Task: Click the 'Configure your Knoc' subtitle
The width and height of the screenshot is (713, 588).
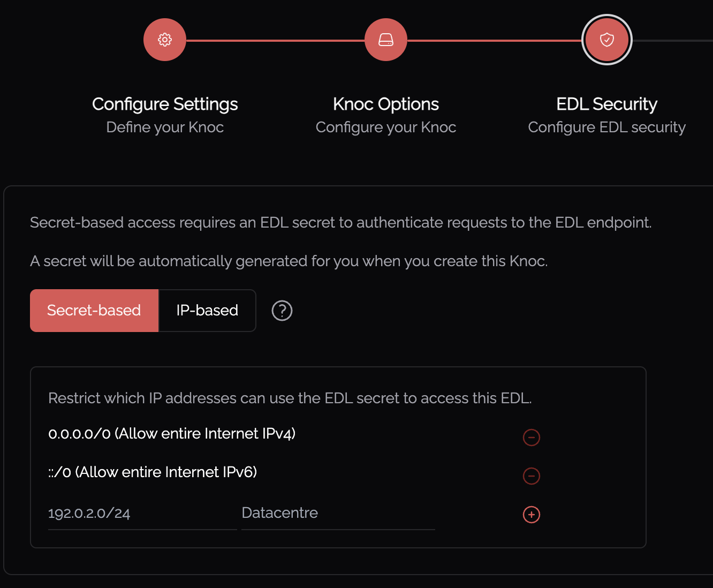Action: (x=386, y=127)
